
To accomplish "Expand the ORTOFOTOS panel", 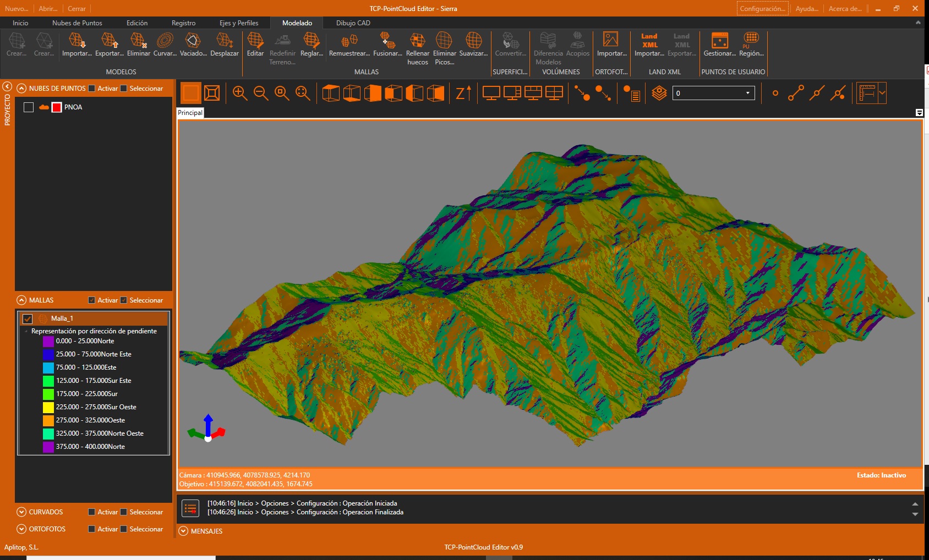I will 21,529.
